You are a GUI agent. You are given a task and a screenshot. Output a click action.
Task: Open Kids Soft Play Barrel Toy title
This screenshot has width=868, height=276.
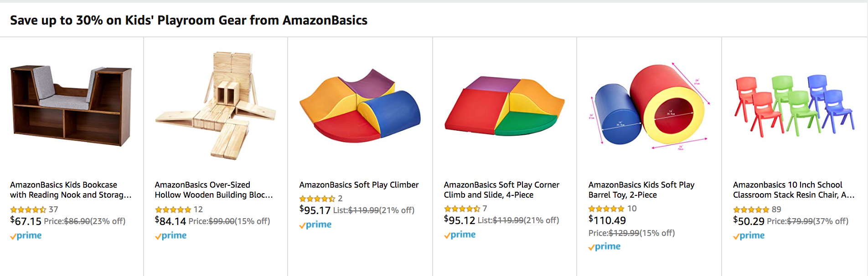641,190
